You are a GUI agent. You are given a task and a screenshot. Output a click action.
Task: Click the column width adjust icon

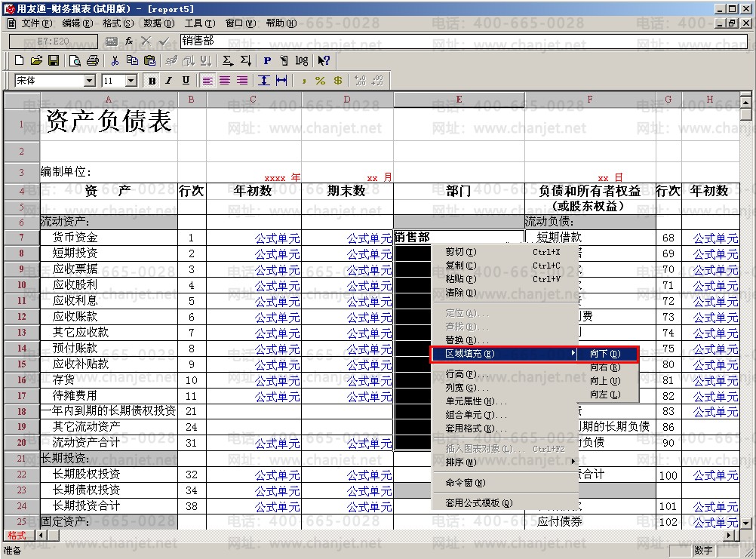coord(281,81)
